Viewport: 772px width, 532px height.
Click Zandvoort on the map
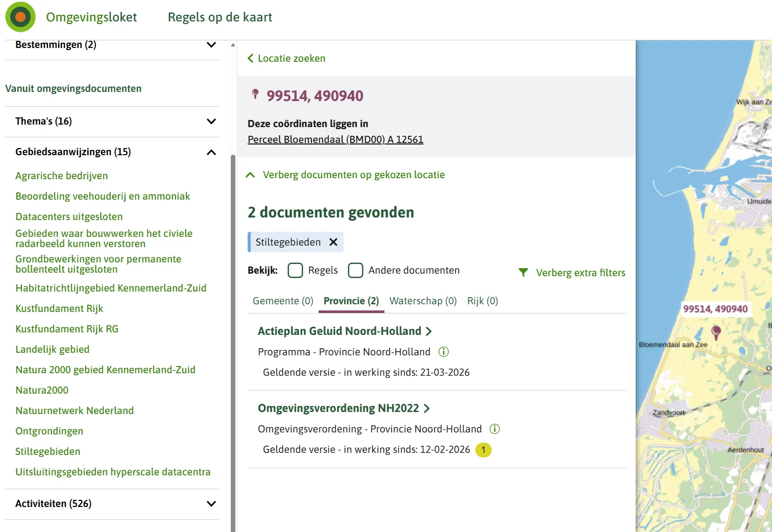click(x=668, y=413)
